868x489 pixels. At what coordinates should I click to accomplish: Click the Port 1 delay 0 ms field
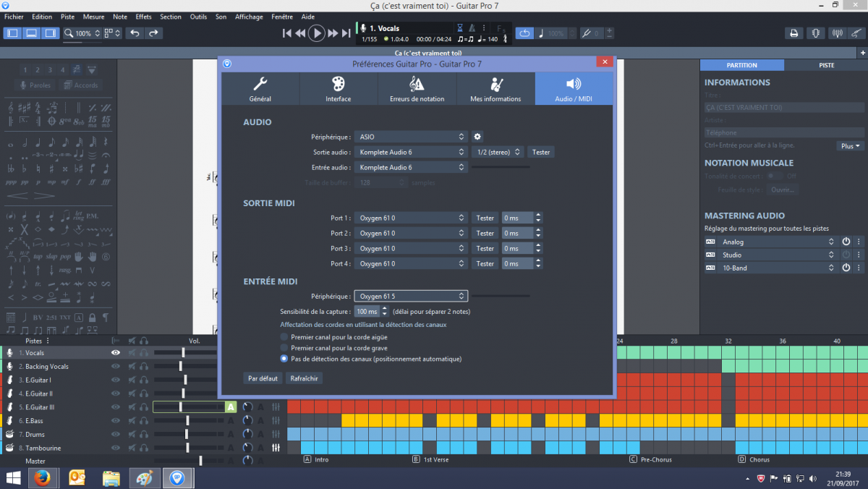coord(517,218)
